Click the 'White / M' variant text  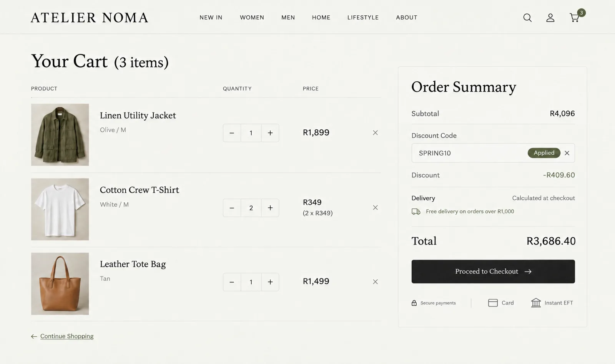tap(114, 205)
